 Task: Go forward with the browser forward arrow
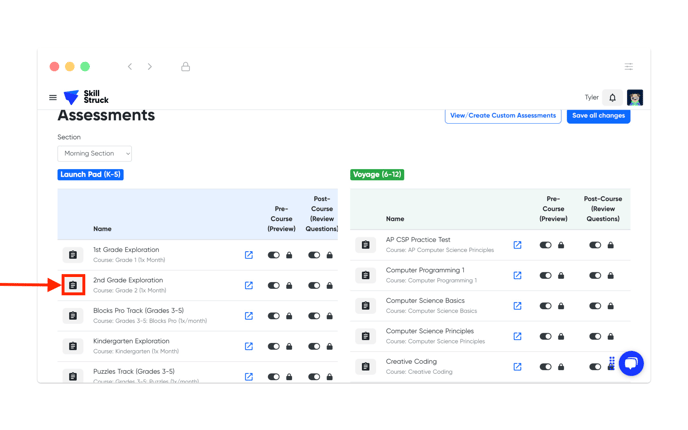coord(150,67)
